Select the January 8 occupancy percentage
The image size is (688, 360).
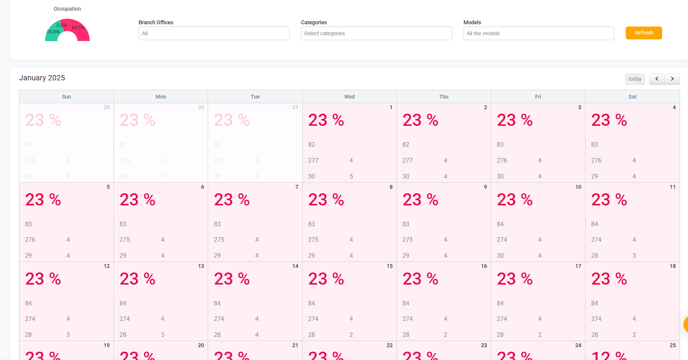click(x=326, y=200)
